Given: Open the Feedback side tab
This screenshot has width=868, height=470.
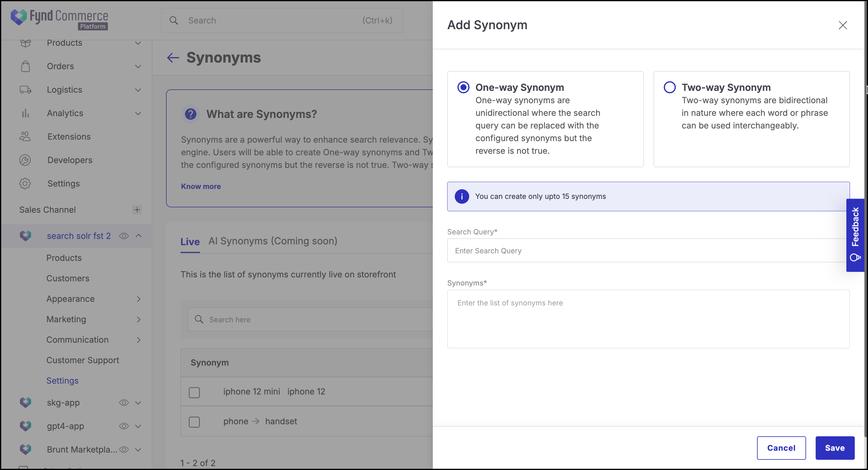Looking at the screenshot, I should point(855,235).
